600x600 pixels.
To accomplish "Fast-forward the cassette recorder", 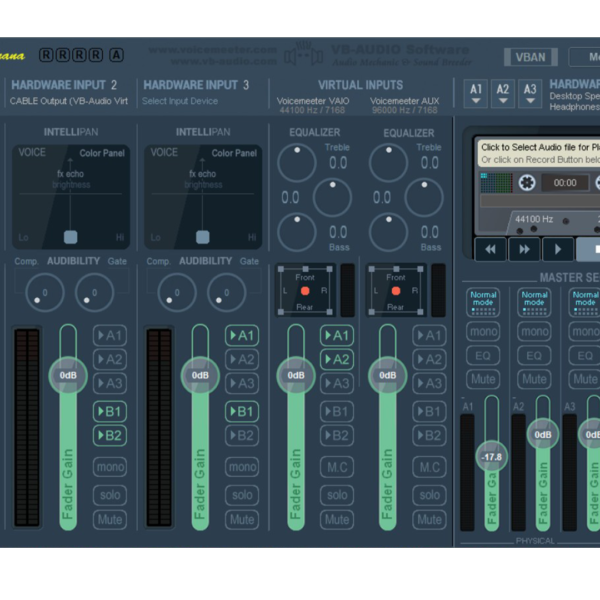I will (524, 249).
